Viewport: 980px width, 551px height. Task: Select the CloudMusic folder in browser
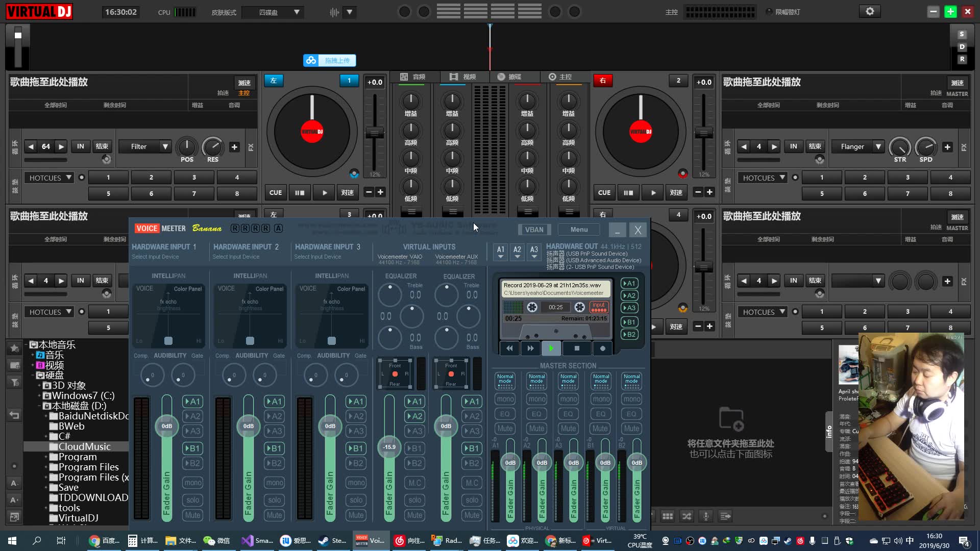[x=84, y=446]
